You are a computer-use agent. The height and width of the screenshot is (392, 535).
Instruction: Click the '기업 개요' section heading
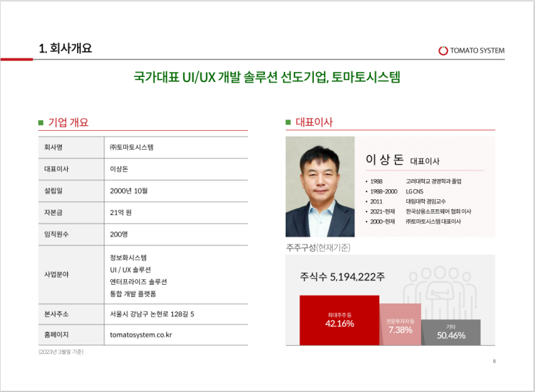click(x=68, y=122)
